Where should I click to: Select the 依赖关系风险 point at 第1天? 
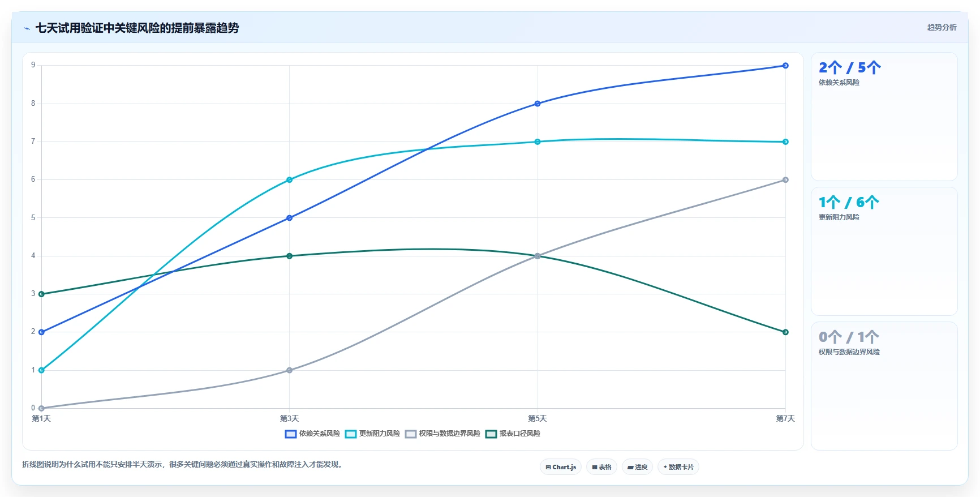41,332
